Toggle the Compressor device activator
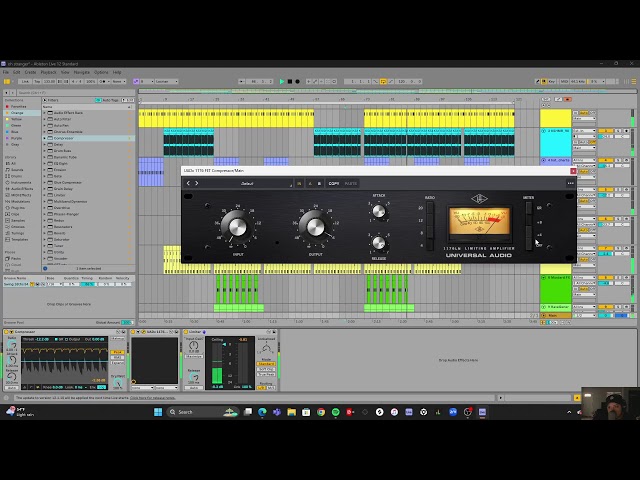Viewport: 640px width, 480px height. (7, 332)
